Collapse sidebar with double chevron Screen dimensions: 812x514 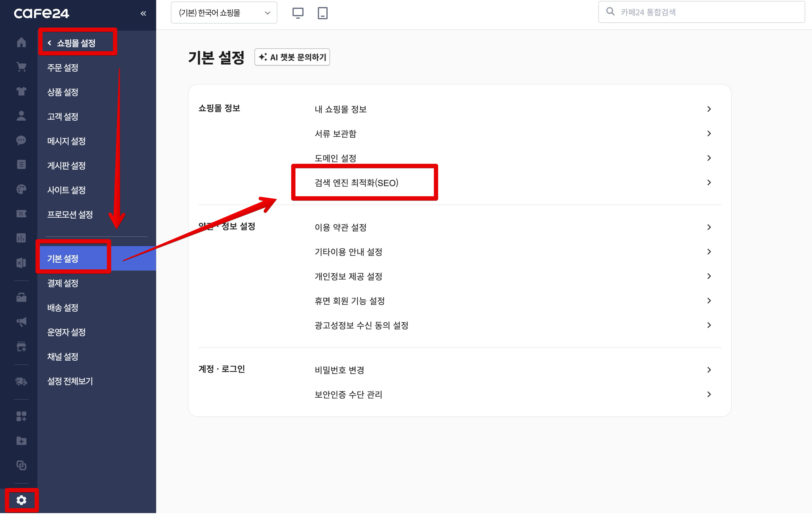pos(143,13)
